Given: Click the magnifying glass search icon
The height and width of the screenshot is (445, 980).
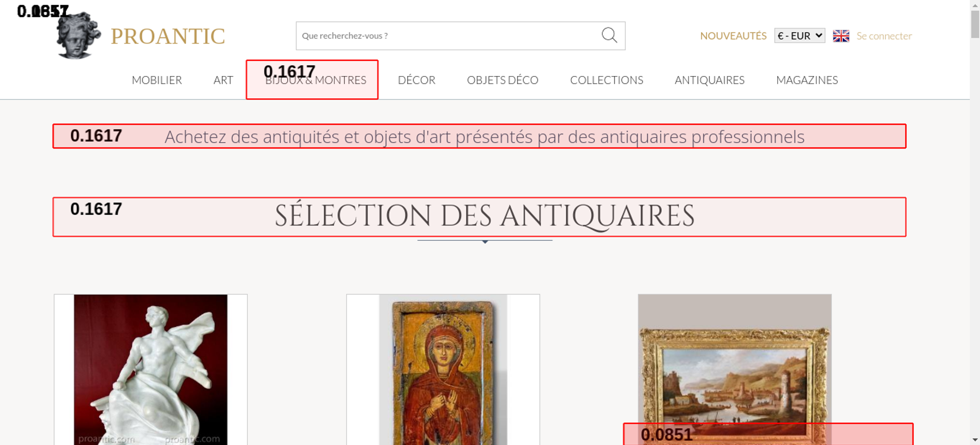Looking at the screenshot, I should click(609, 35).
